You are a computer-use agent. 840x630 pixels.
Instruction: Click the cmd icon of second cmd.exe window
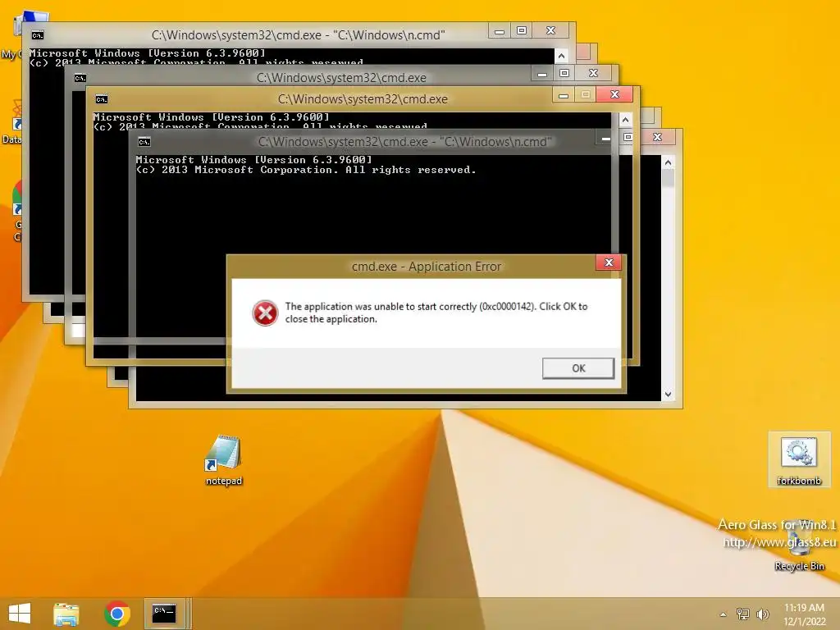(x=80, y=78)
